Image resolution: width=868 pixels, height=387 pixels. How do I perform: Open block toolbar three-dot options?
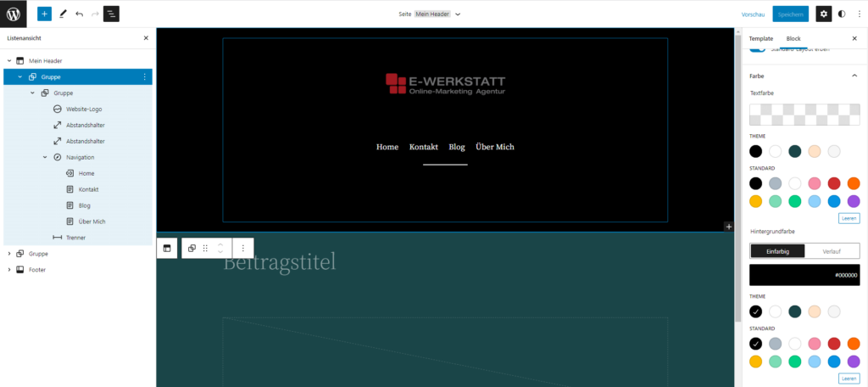coord(243,249)
